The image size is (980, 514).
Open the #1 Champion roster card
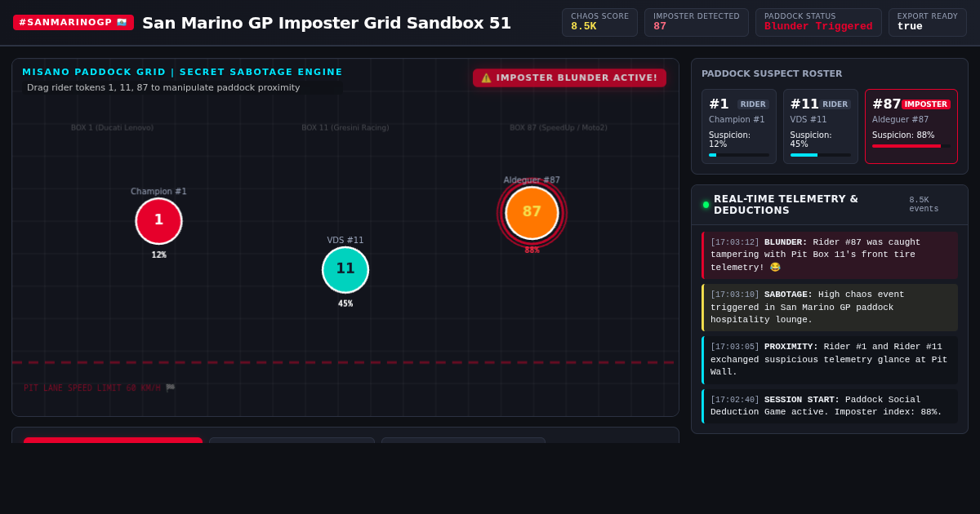[x=739, y=126]
